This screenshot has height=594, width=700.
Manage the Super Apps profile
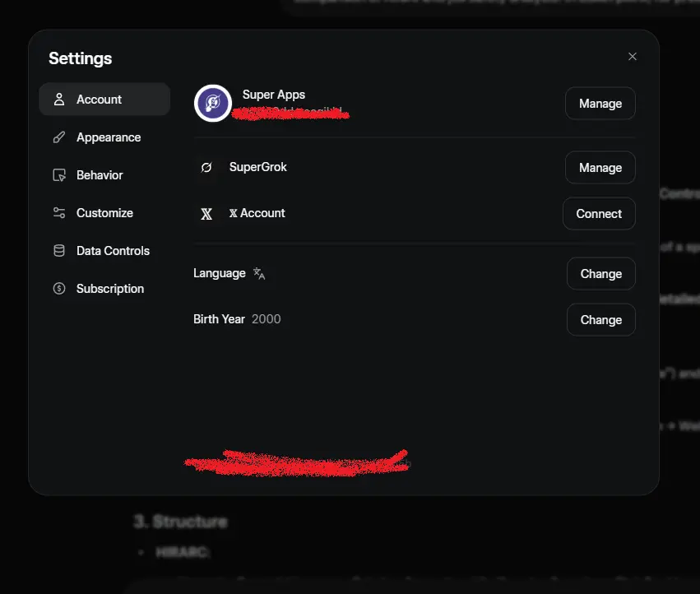600,103
